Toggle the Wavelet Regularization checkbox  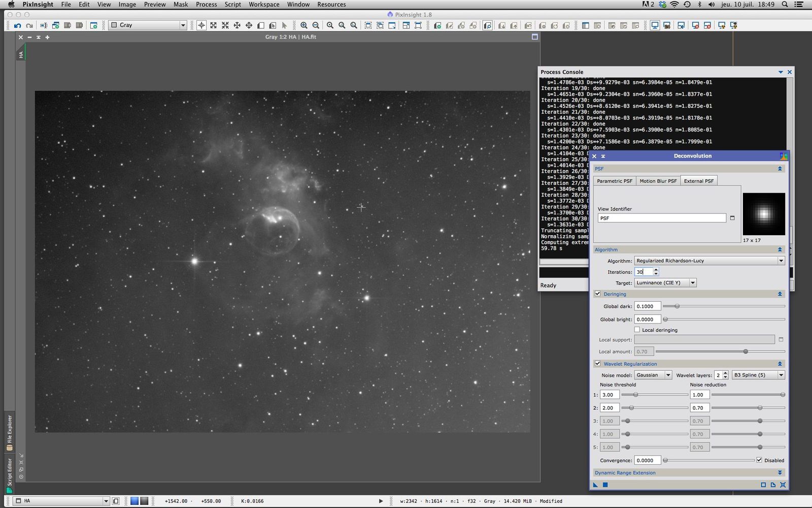click(598, 364)
